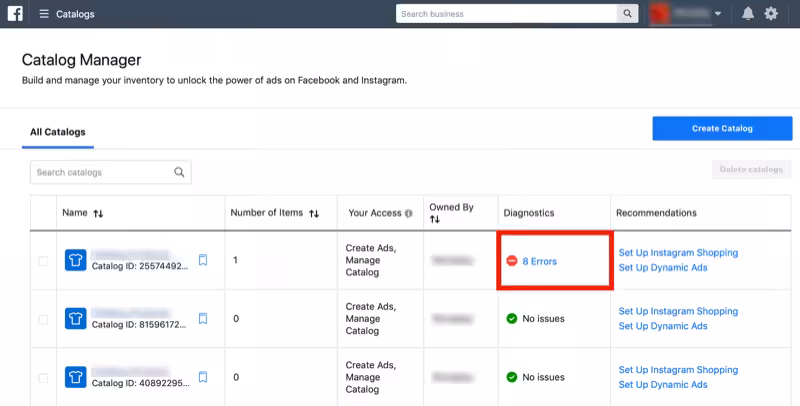The width and height of the screenshot is (800, 406).
Task: Open the settings gear icon
Action: [x=771, y=14]
